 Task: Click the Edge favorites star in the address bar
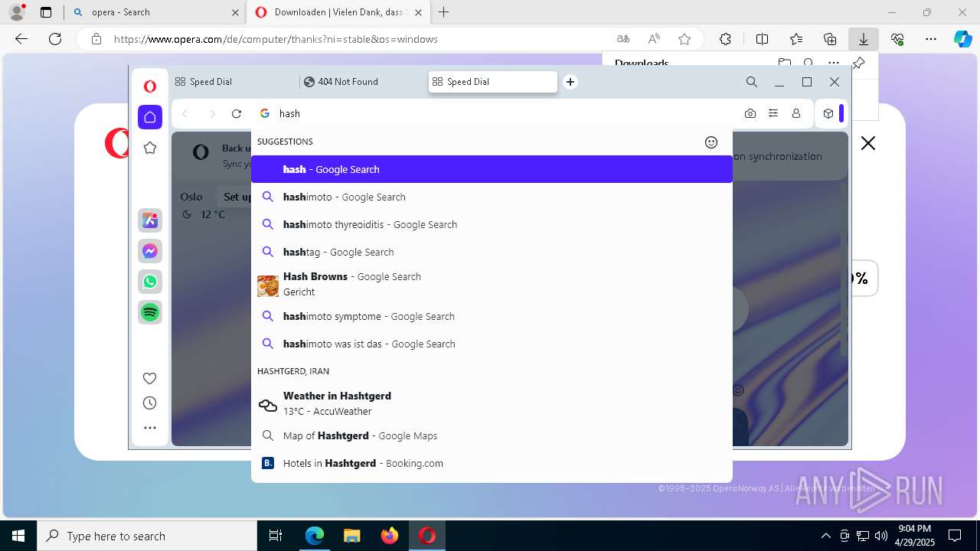pos(684,39)
